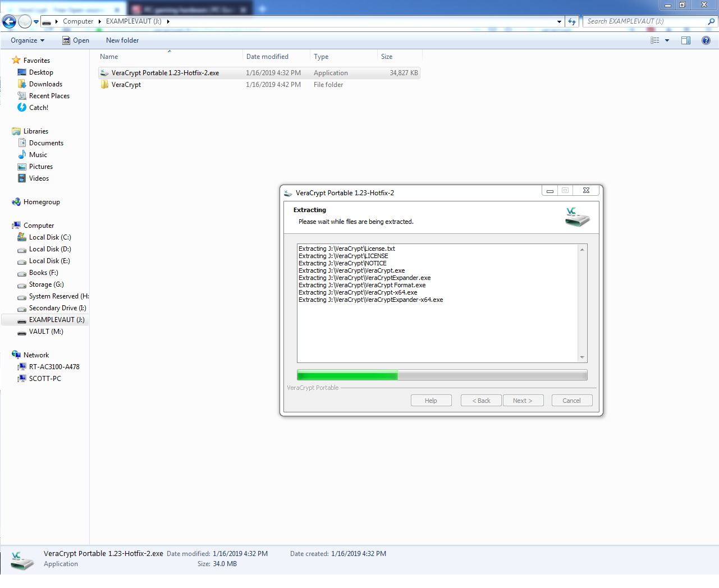Click the VeraCrypt icon in details pane

(22, 560)
